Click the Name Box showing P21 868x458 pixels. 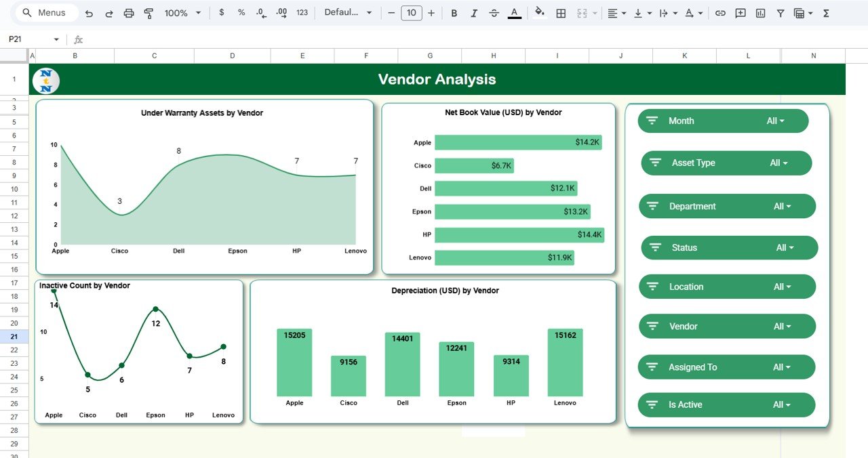click(x=33, y=39)
